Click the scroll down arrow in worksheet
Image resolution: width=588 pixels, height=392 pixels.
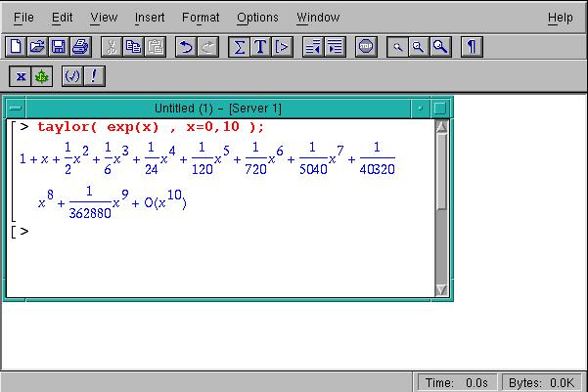point(440,289)
